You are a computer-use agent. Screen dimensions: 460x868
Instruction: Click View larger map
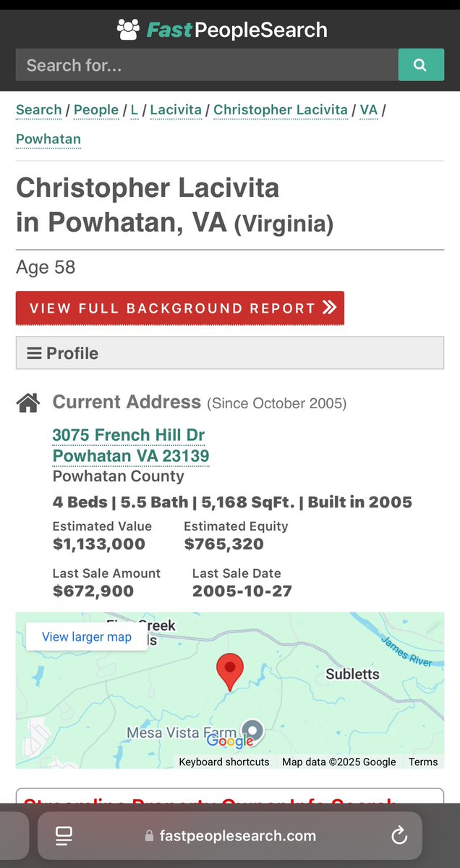click(x=87, y=637)
